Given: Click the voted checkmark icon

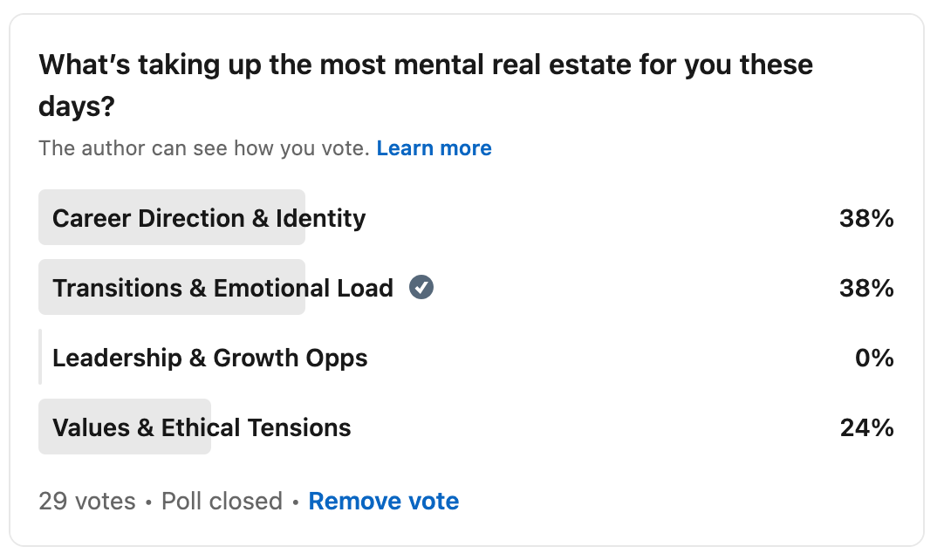Looking at the screenshot, I should 422,287.
